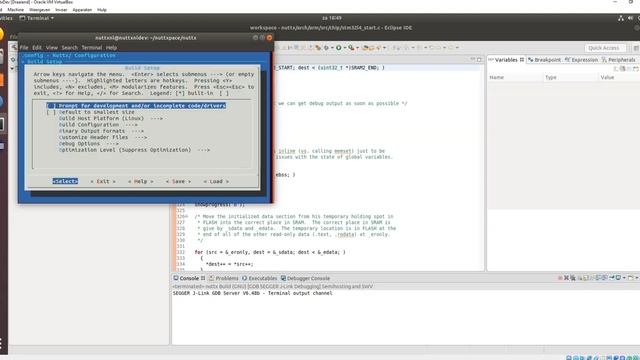Click the Open Perspective icon beside Quick Access
This screenshot has width=640, height=360.
636,48
